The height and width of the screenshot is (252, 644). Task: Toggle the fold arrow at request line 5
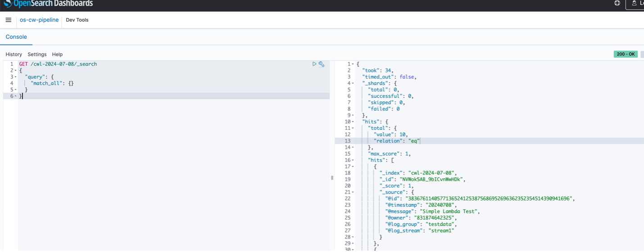point(16,90)
